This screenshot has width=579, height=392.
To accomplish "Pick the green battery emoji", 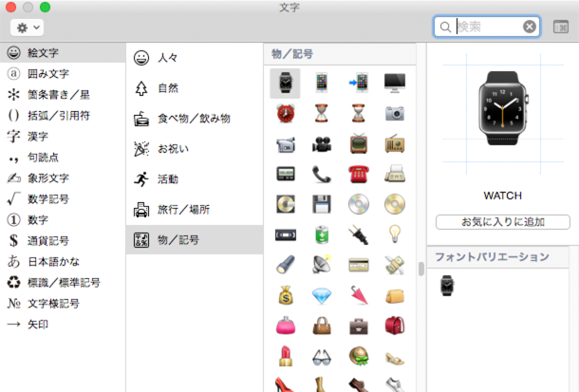I will 322,234.
